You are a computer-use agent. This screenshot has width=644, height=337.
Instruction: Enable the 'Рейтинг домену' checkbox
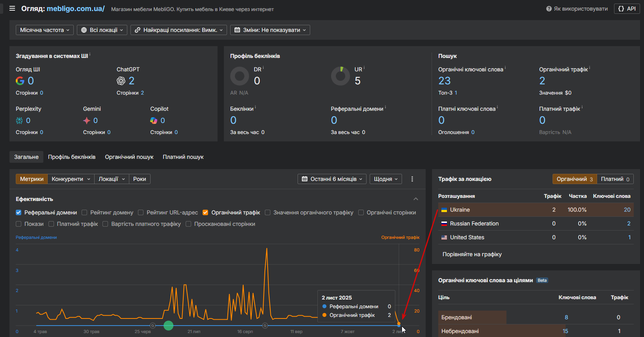[x=84, y=212]
